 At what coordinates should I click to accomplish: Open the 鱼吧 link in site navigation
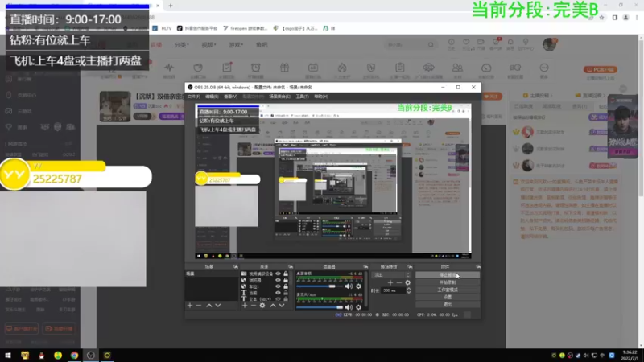(262, 45)
